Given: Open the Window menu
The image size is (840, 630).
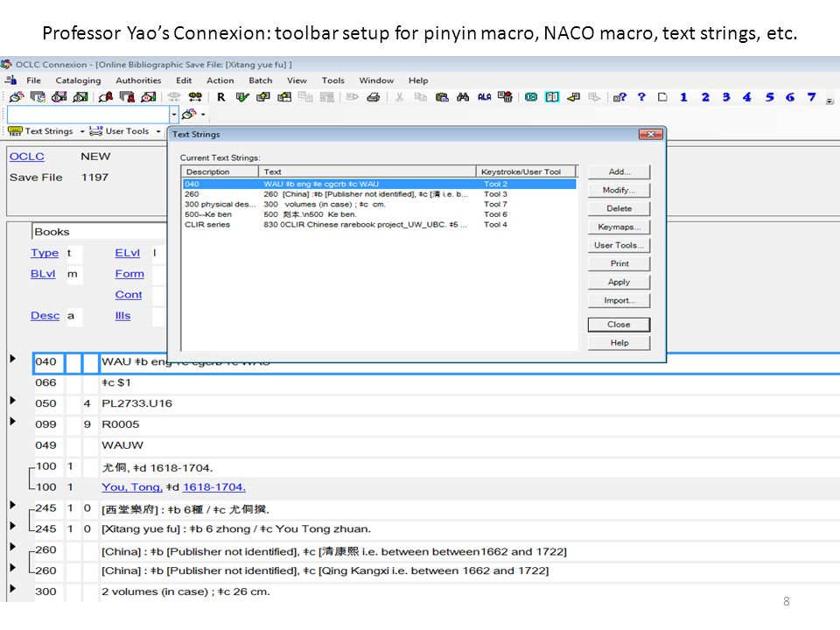Looking at the screenshot, I should tap(376, 80).
